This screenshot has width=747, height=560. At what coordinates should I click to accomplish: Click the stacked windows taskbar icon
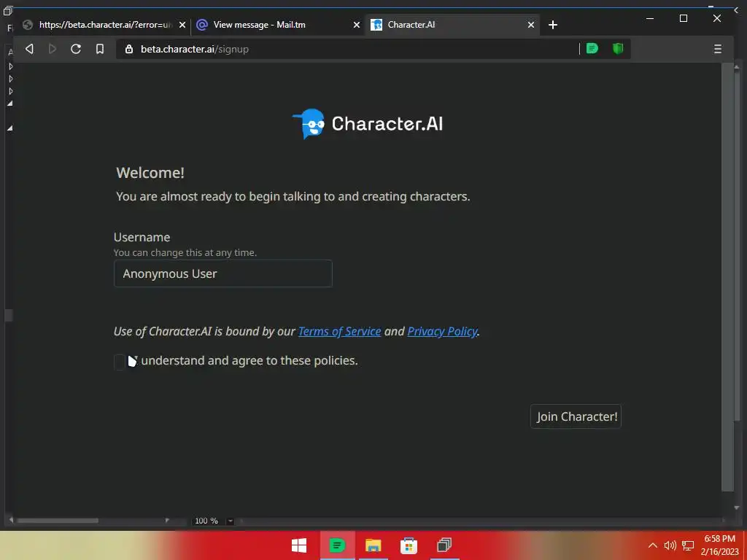click(x=444, y=545)
